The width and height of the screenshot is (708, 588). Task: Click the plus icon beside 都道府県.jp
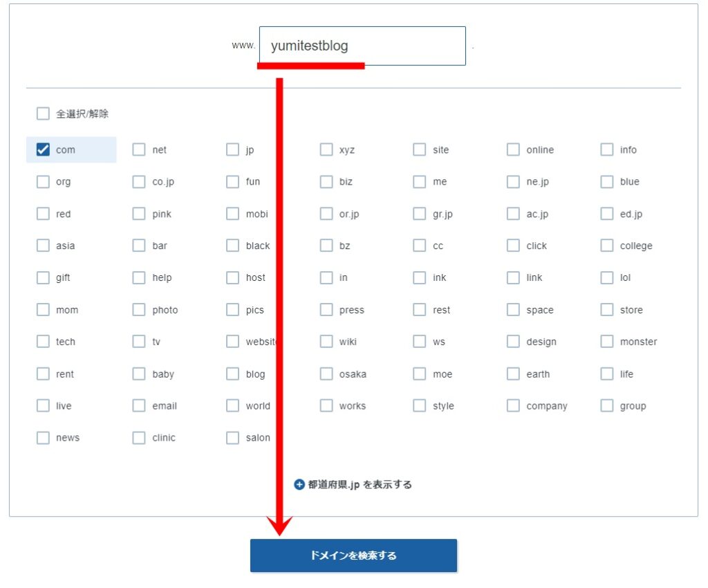pos(299,485)
